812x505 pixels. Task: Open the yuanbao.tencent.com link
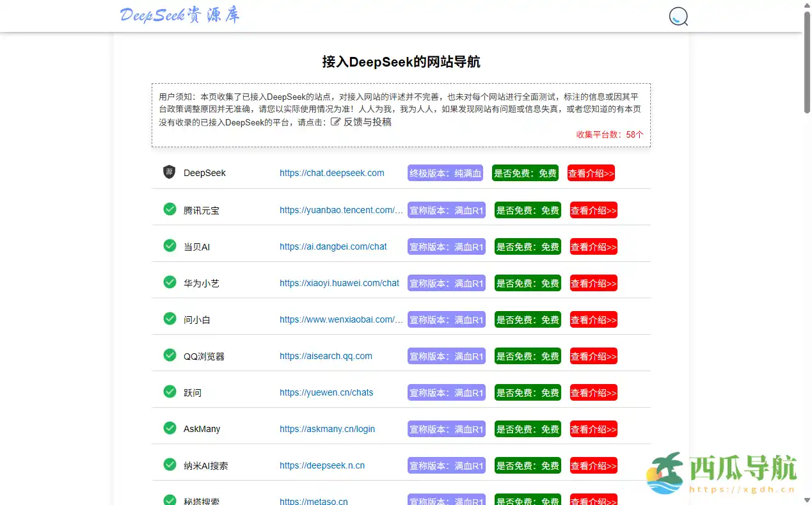tap(341, 209)
